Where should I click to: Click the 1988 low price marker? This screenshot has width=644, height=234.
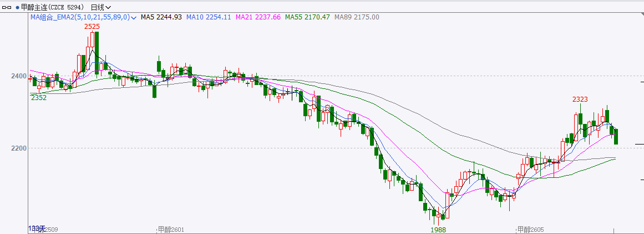tap(438, 229)
